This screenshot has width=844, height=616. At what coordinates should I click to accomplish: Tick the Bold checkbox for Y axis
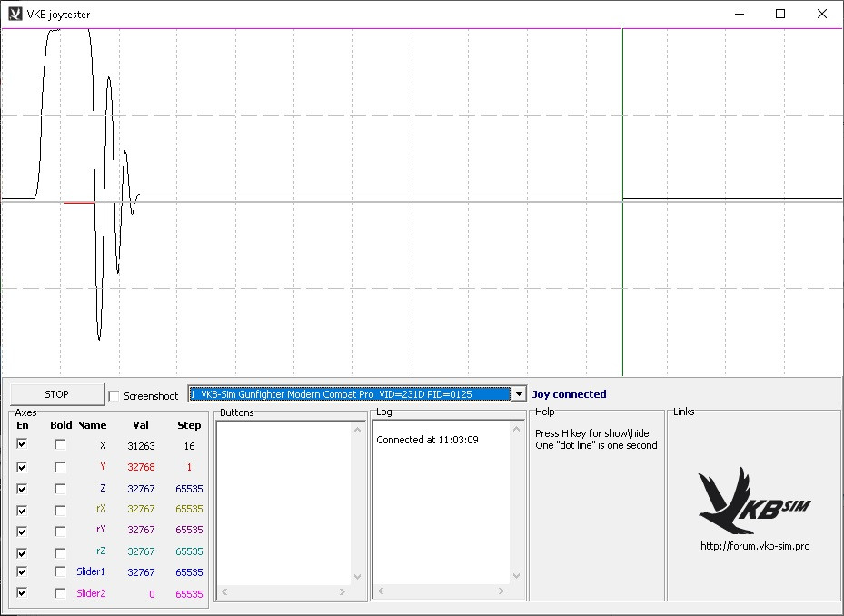[x=60, y=467]
